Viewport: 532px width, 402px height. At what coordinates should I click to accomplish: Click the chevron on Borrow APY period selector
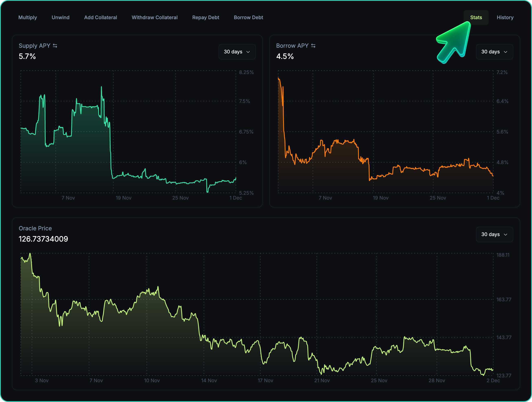click(x=506, y=52)
